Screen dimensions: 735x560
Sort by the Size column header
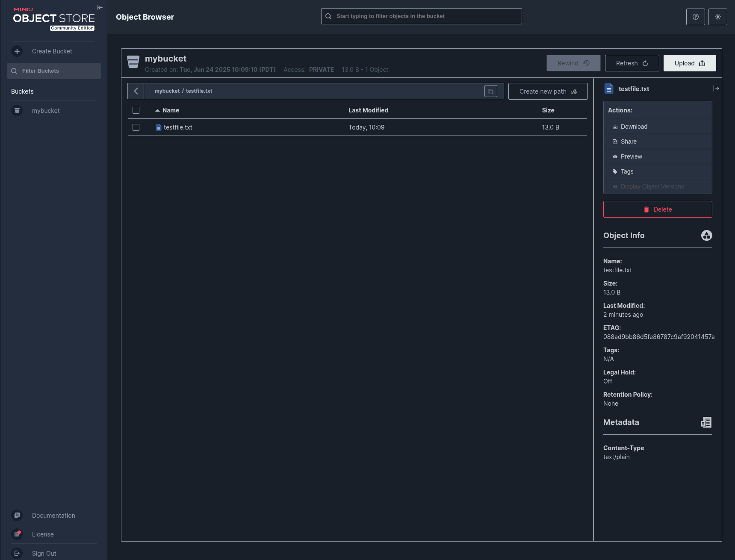point(548,110)
